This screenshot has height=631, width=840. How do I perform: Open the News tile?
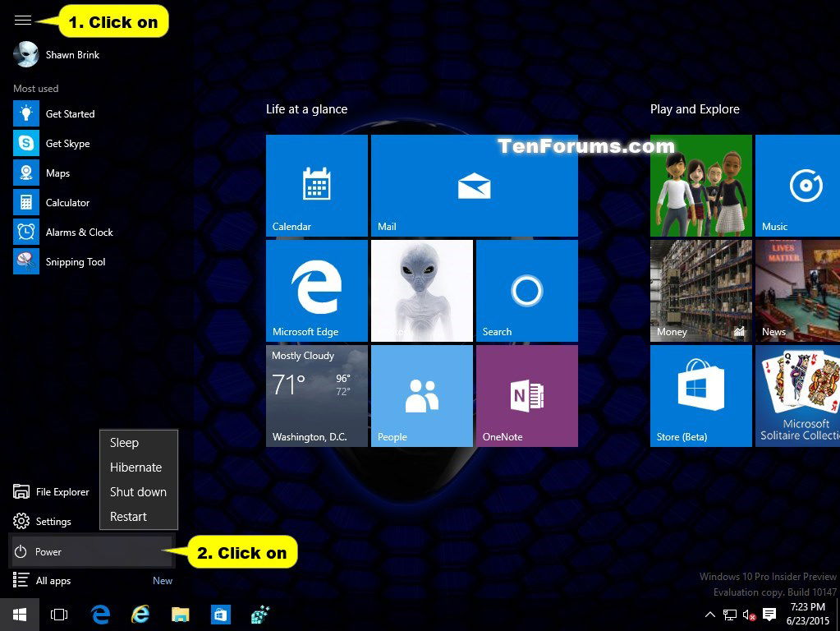coord(797,291)
